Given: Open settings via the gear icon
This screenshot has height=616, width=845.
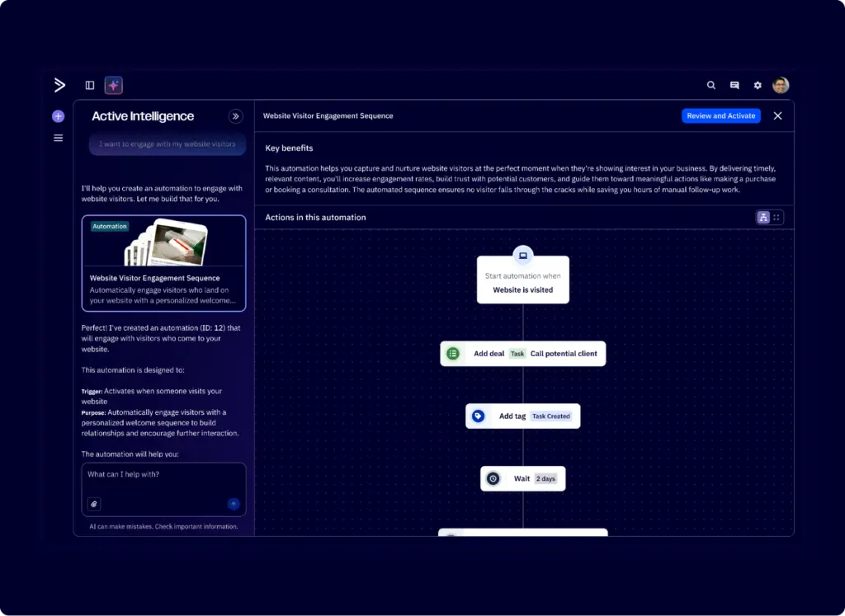Looking at the screenshot, I should pos(758,85).
